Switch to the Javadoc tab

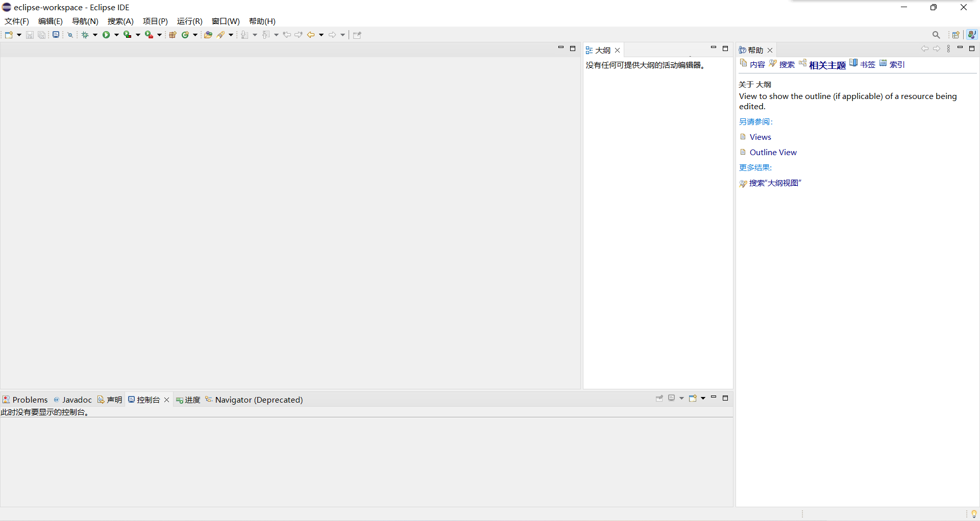73,400
